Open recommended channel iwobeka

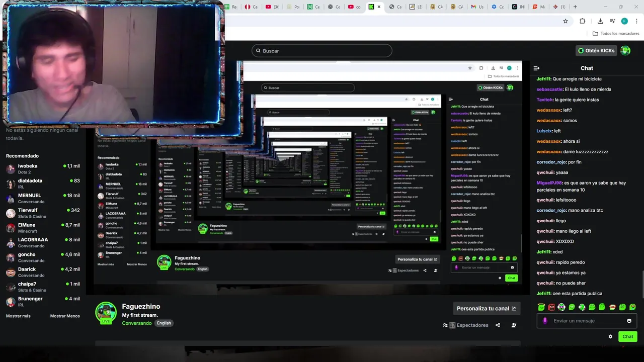click(43, 169)
